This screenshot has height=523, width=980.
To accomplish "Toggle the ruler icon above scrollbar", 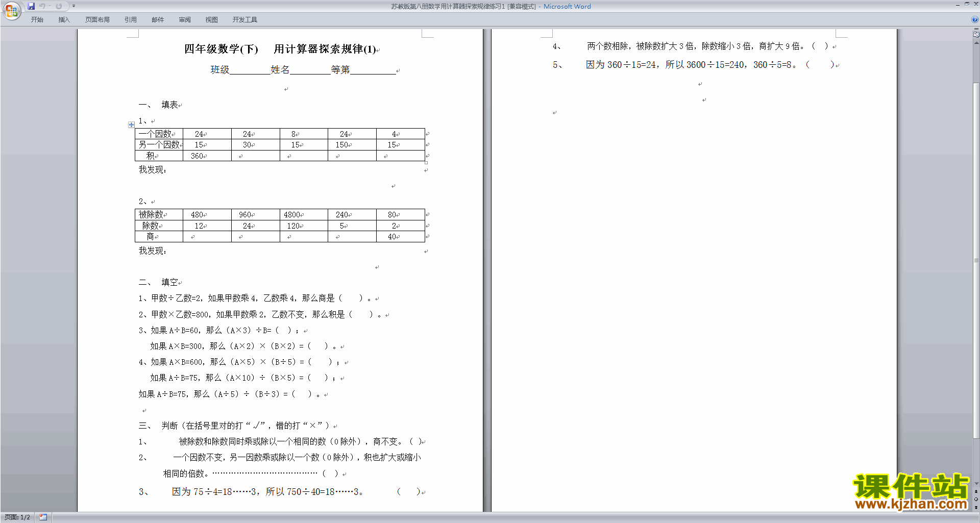I will [976, 34].
